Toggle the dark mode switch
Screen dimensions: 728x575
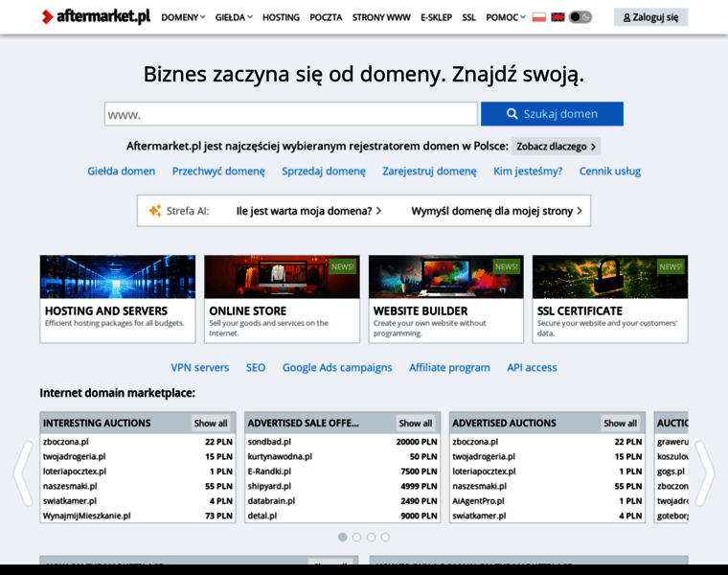tap(580, 17)
